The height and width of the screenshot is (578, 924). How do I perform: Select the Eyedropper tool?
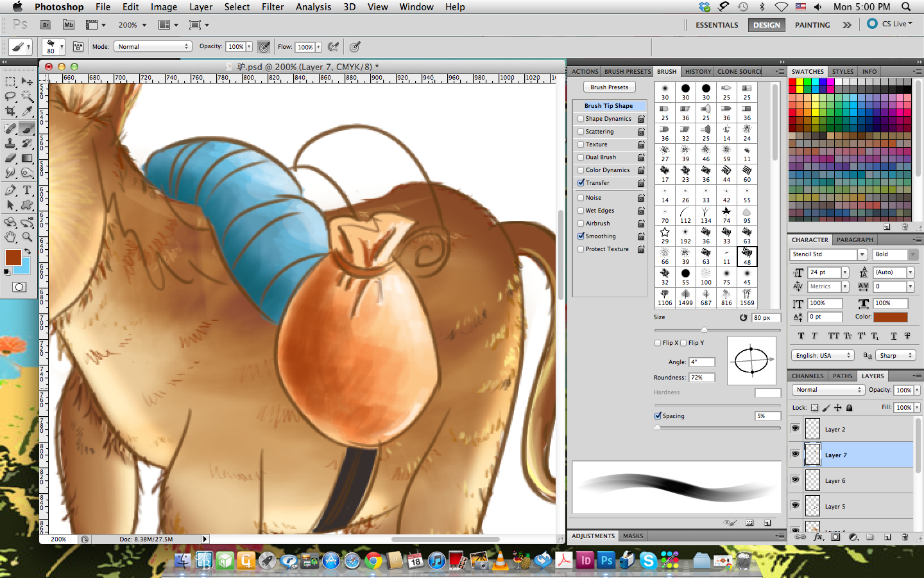[27, 112]
